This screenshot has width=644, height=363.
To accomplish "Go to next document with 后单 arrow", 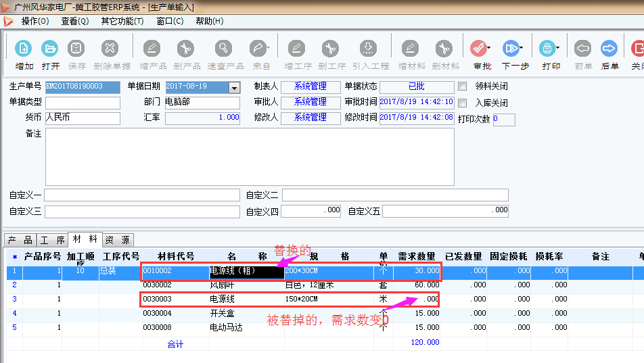I will 609,49.
